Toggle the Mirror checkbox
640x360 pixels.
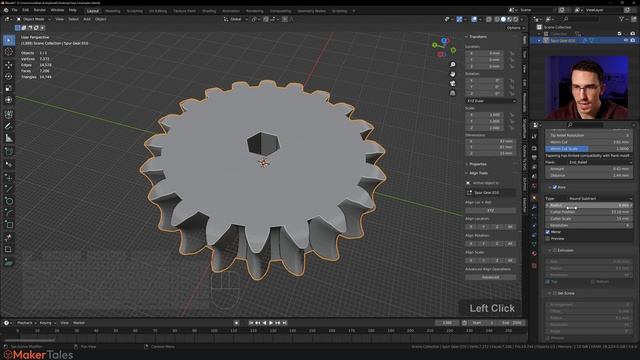coord(548,232)
